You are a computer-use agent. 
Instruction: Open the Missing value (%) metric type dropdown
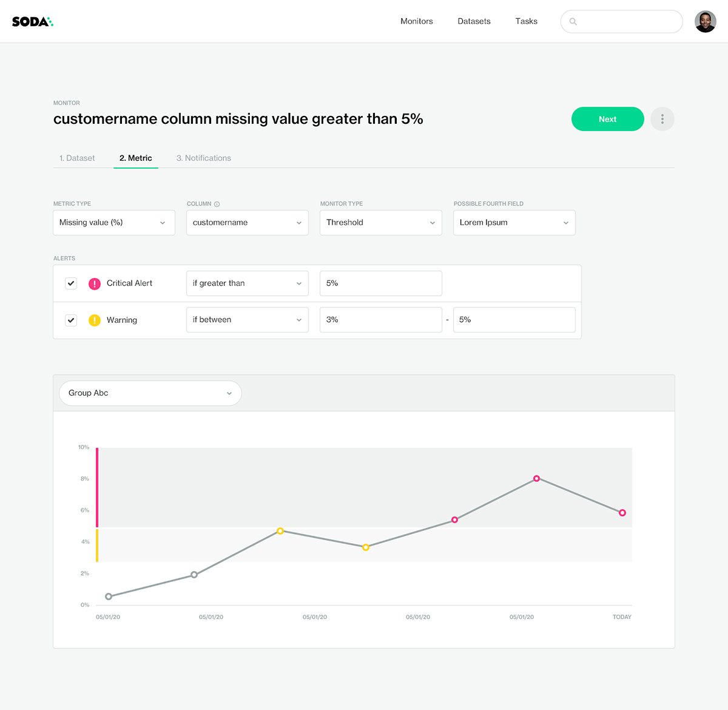click(113, 222)
